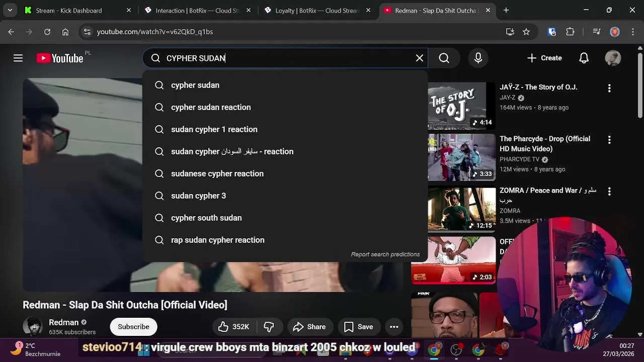Open options for The Pharcyde Drop
Image resolution: width=644 pixels, height=362 pixels.
tap(609, 140)
